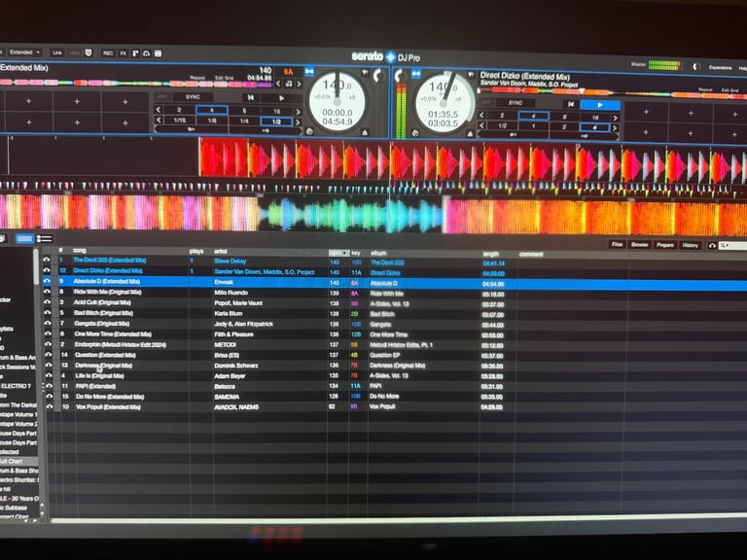
Task: Click the Link button in top toolbar
Action: [x=57, y=52]
